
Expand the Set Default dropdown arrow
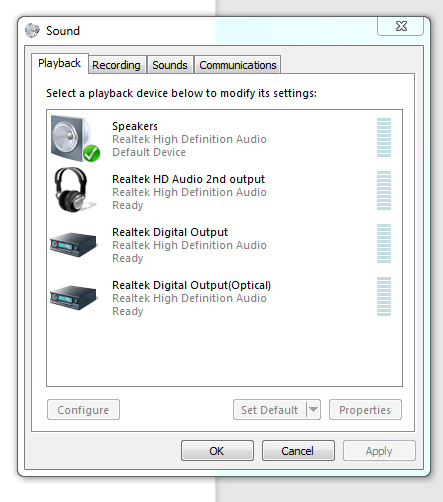(313, 409)
